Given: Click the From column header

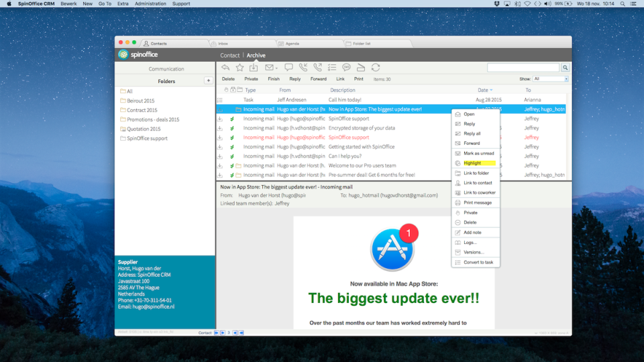Looking at the screenshot, I should tap(284, 90).
